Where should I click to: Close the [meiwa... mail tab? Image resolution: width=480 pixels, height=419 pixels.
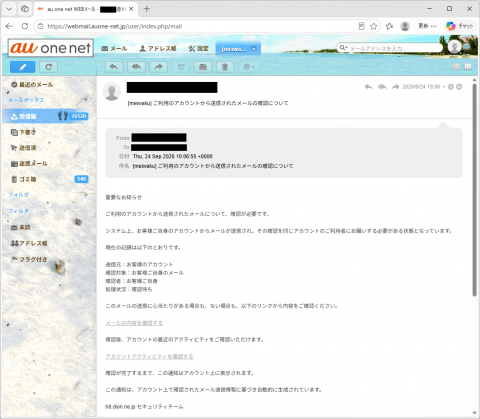254,49
